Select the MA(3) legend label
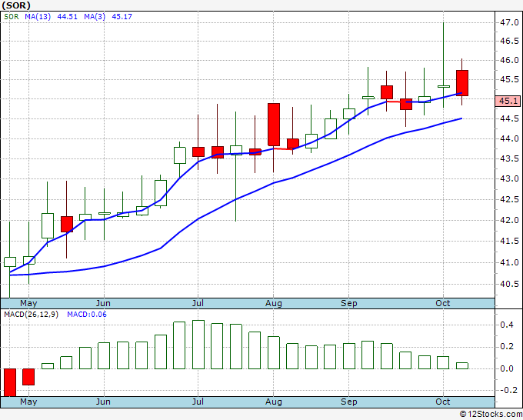 point(98,16)
